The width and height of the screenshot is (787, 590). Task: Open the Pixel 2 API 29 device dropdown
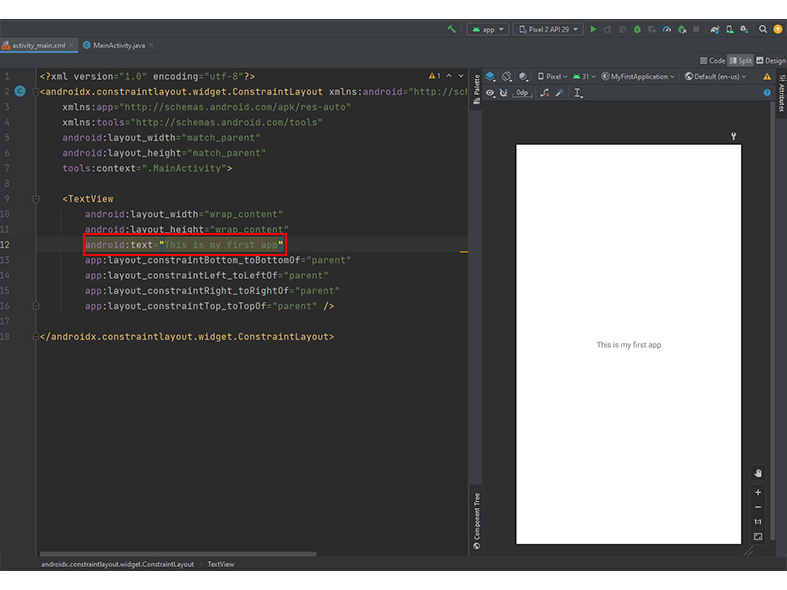[x=548, y=30]
